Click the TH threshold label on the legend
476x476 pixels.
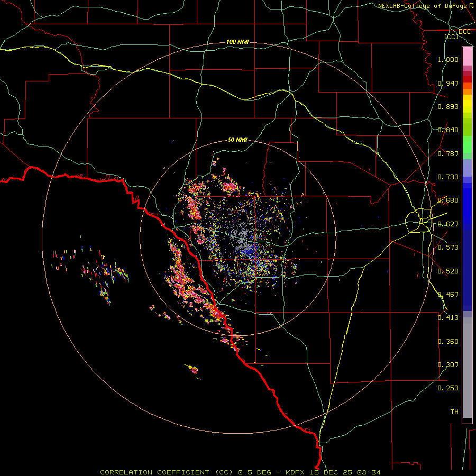[x=454, y=412]
